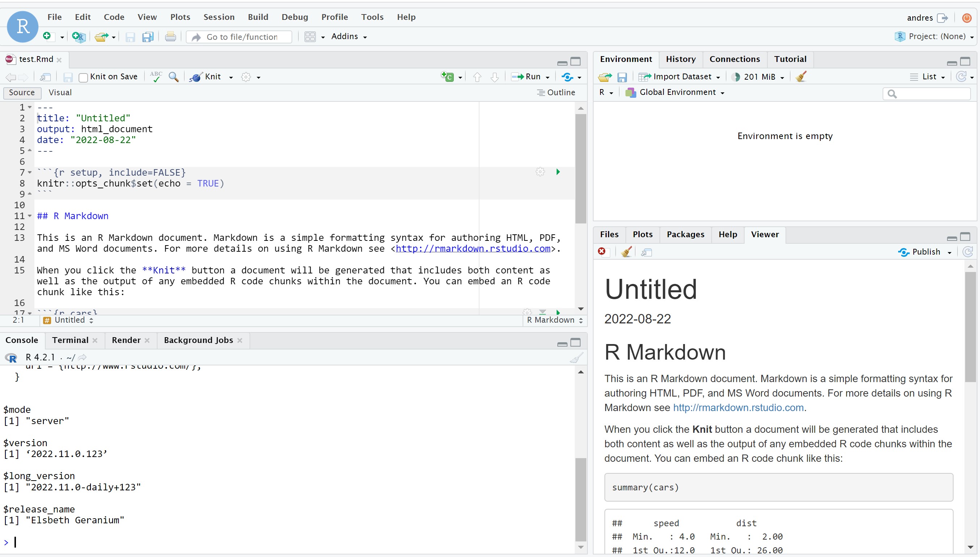Image resolution: width=980 pixels, height=557 pixels.
Task: Clear environment objects broom icon
Action: pyautogui.click(x=801, y=76)
